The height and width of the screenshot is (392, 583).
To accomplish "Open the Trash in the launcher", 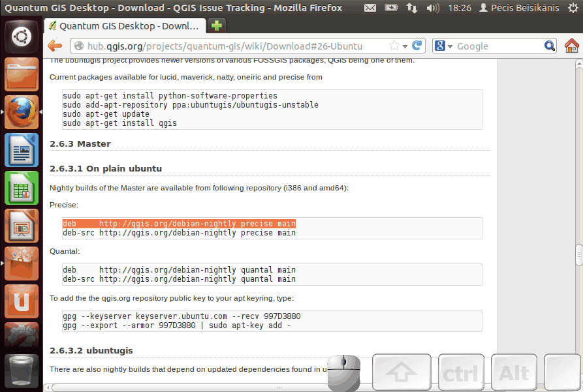I will (x=22, y=371).
